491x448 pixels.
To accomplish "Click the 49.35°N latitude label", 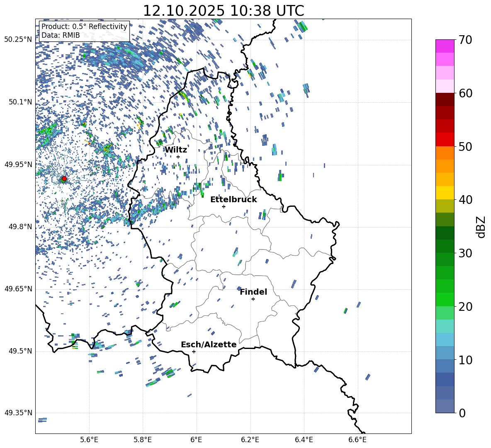I will click(18, 413).
